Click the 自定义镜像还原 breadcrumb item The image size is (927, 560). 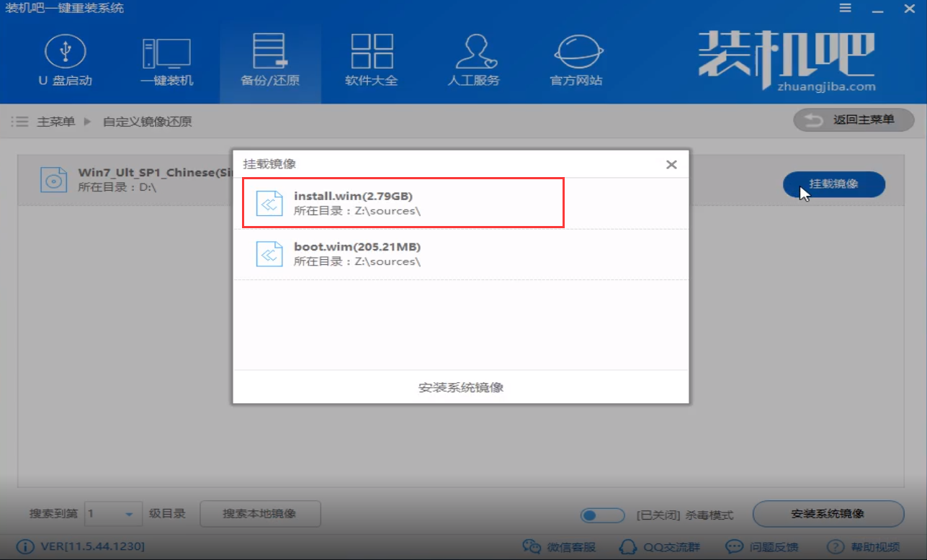click(x=149, y=121)
